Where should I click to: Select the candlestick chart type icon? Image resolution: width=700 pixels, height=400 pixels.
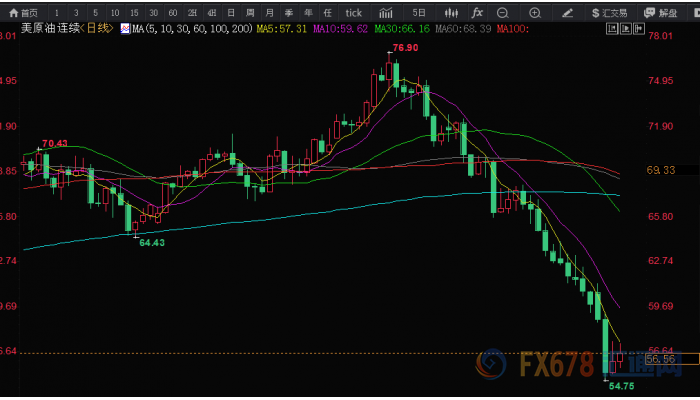pyautogui.click(x=449, y=12)
